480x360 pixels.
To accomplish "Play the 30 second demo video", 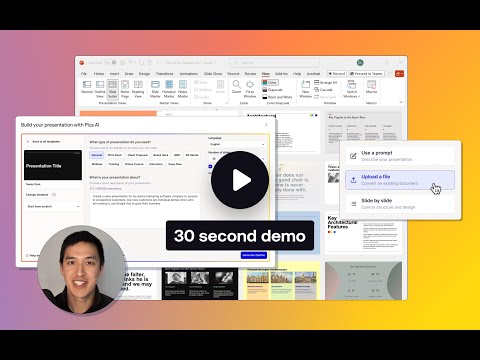I will click(240, 180).
